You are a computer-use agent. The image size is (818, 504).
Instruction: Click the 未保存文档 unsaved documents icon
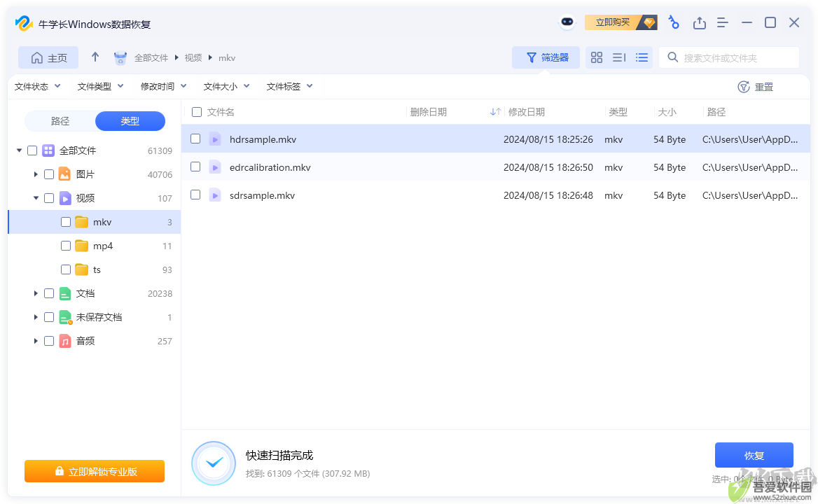pos(65,317)
